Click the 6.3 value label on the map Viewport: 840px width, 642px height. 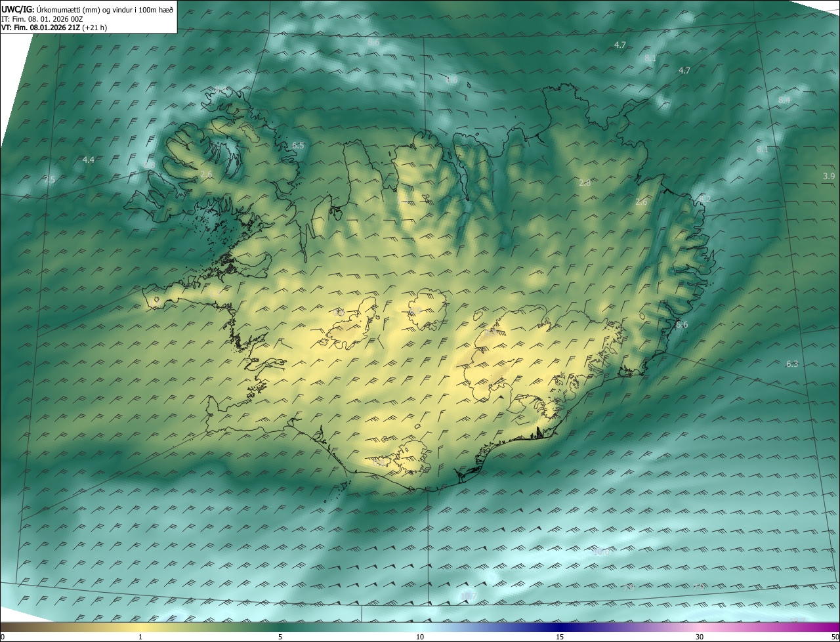pos(792,364)
